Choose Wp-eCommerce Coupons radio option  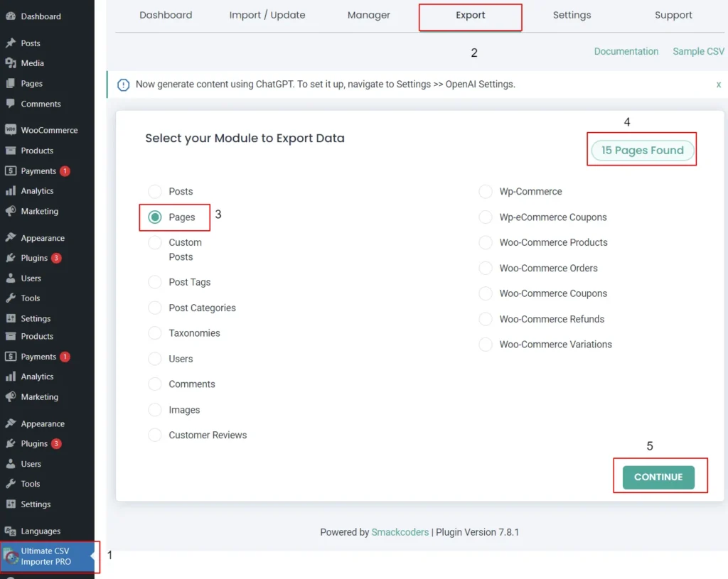[x=486, y=217]
